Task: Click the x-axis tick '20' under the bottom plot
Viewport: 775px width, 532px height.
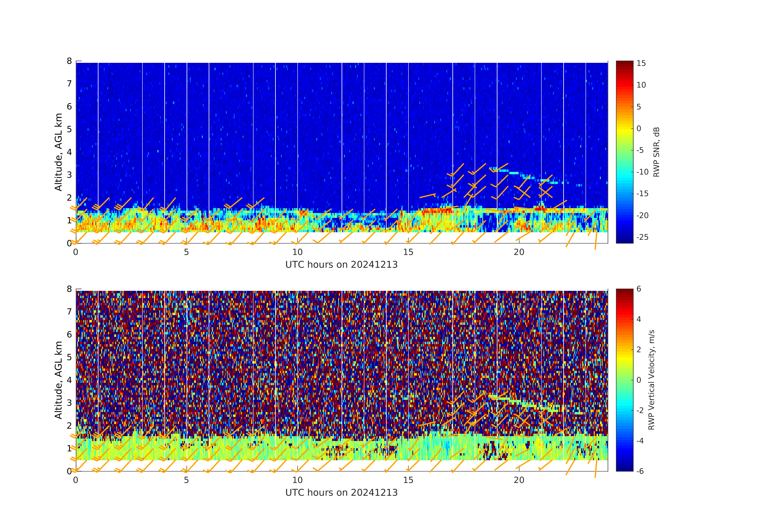Action: [519, 480]
